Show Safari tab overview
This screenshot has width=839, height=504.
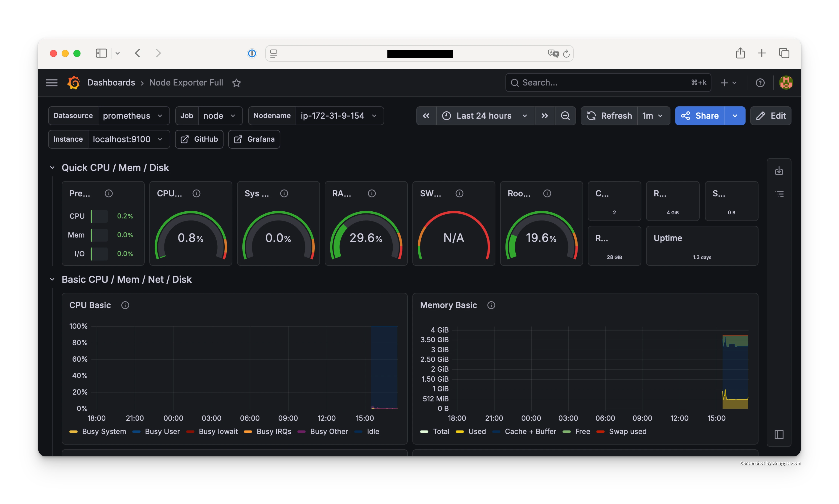[784, 53]
